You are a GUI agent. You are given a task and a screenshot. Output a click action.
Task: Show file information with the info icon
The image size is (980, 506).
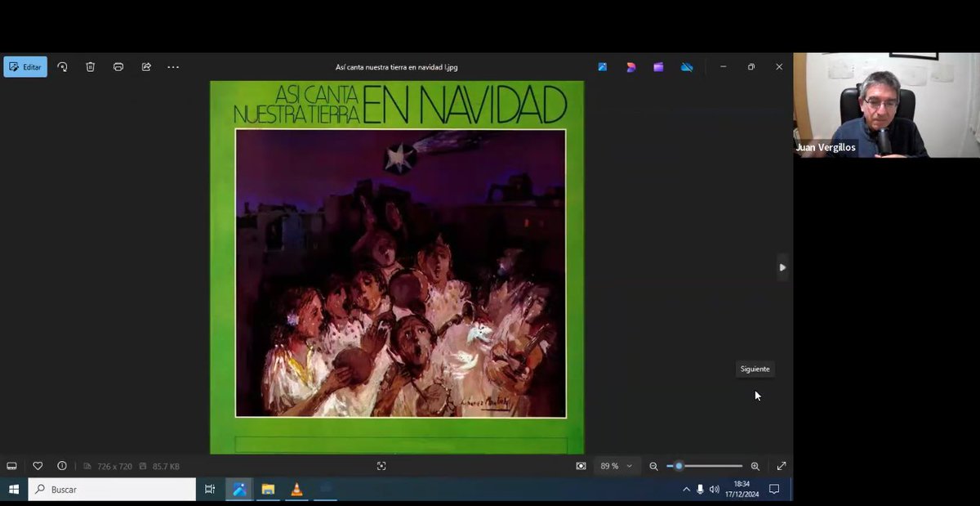pos(62,466)
